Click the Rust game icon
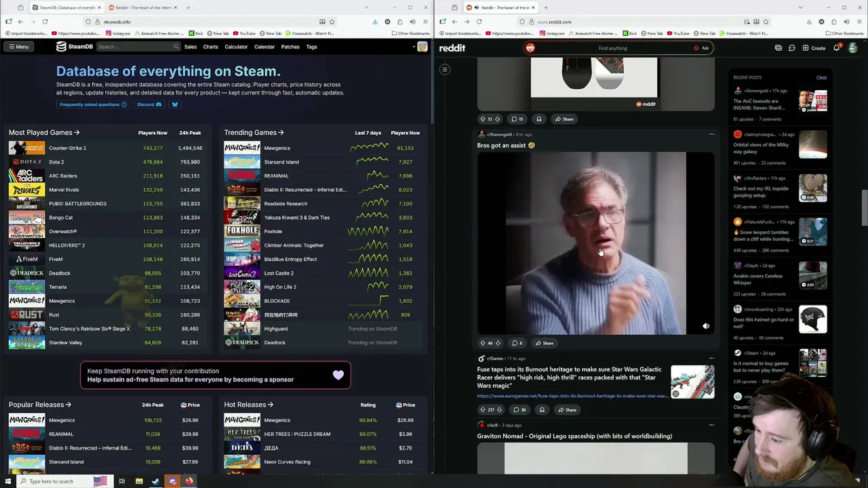Viewport: 868px width, 488px height. (26, 314)
